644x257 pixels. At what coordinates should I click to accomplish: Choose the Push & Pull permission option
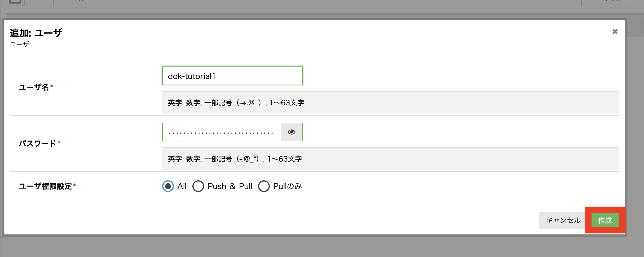tap(198, 186)
